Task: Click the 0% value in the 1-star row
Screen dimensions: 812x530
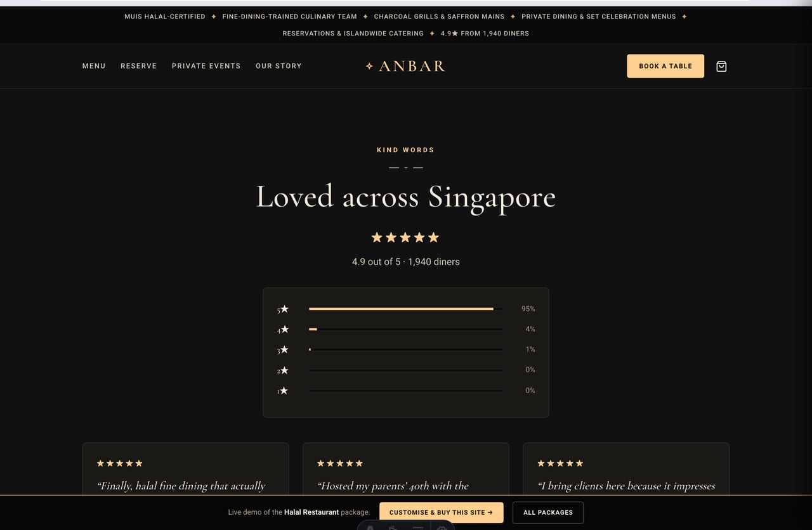Action: coord(530,391)
